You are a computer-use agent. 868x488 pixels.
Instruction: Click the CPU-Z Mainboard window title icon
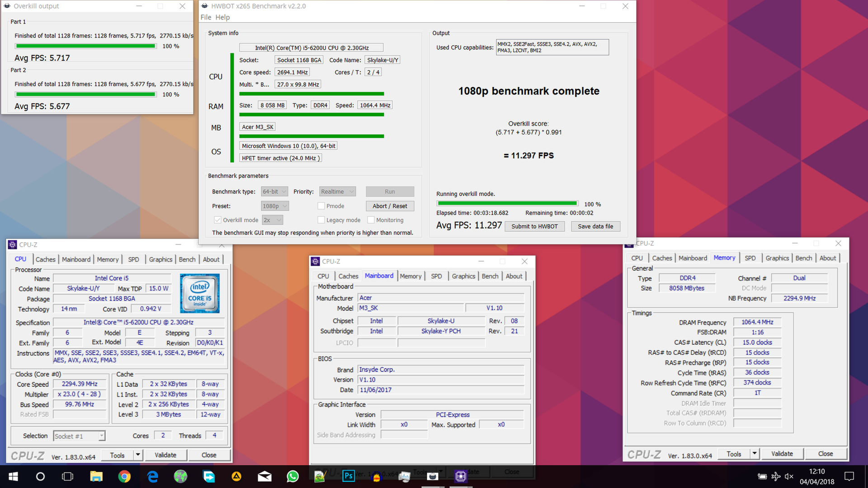(x=316, y=261)
